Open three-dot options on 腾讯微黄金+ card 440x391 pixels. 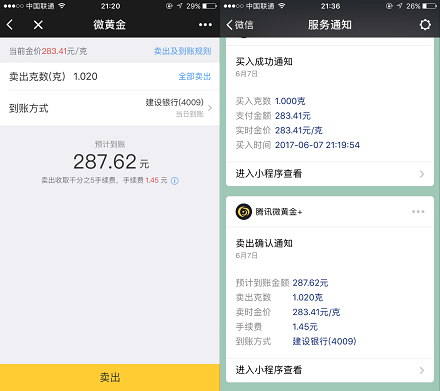[418, 212]
